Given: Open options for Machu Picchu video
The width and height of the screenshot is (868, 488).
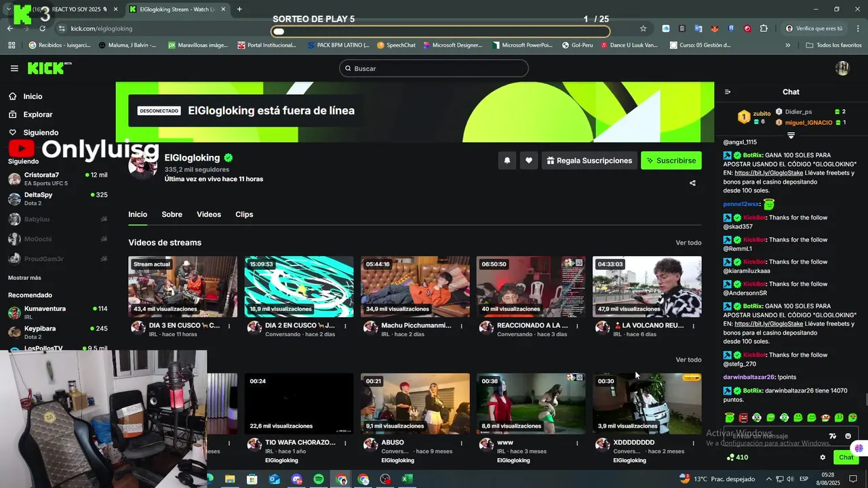Looking at the screenshot, I should 461,326.
